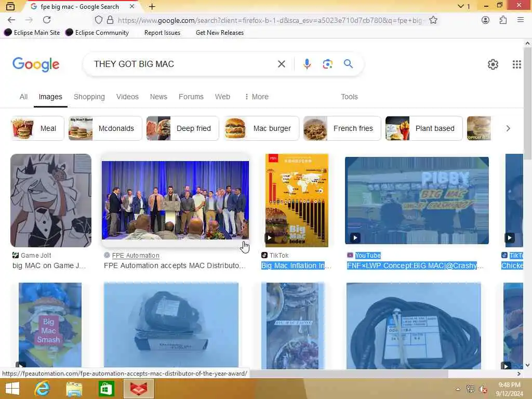Open the Firefox account icon

[x=485, y=20]
